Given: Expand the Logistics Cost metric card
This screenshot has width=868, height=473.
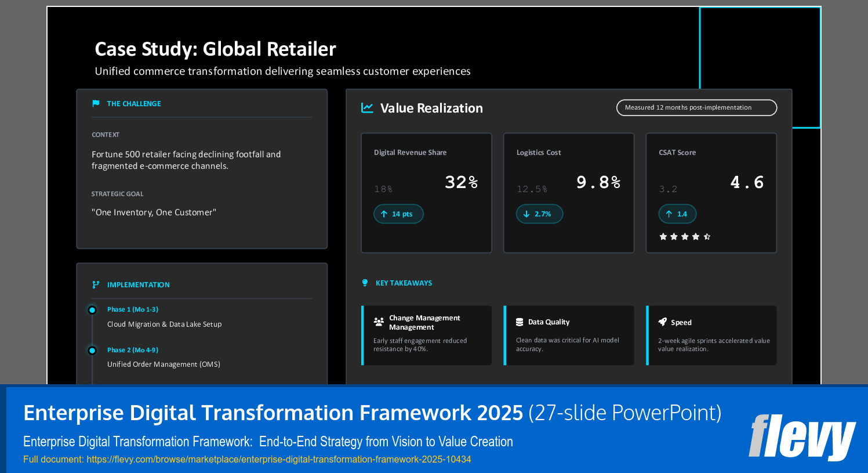Looking at the screenshot, I should click(569, 193).
